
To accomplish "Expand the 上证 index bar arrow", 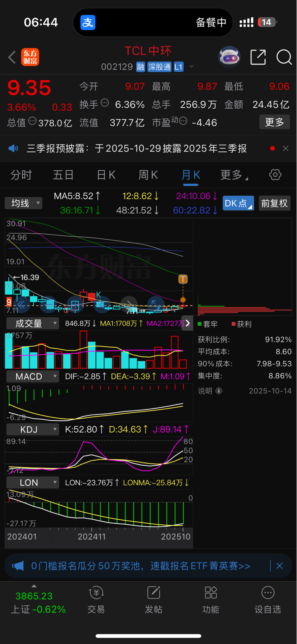I will 34,586.
